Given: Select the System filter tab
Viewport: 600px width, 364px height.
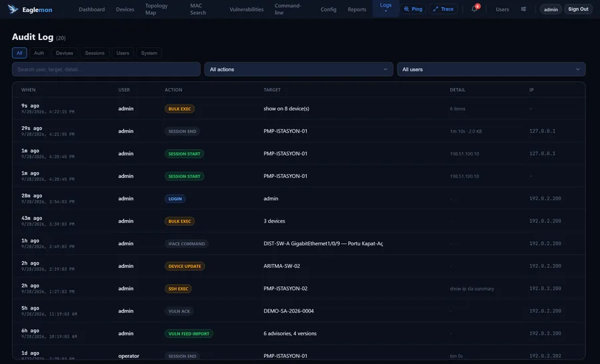Looking at the screenshot, I should point(149,53).
